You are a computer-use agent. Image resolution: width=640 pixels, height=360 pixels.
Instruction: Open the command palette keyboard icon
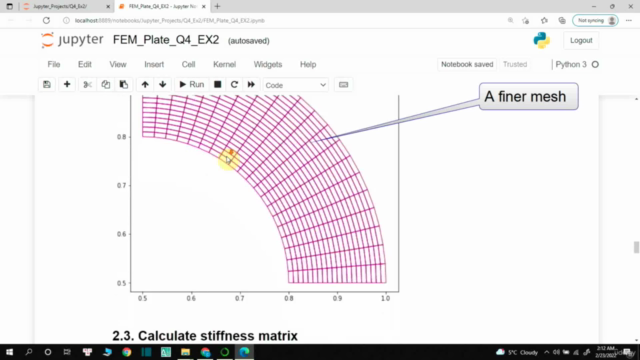(x=343, y=84)
